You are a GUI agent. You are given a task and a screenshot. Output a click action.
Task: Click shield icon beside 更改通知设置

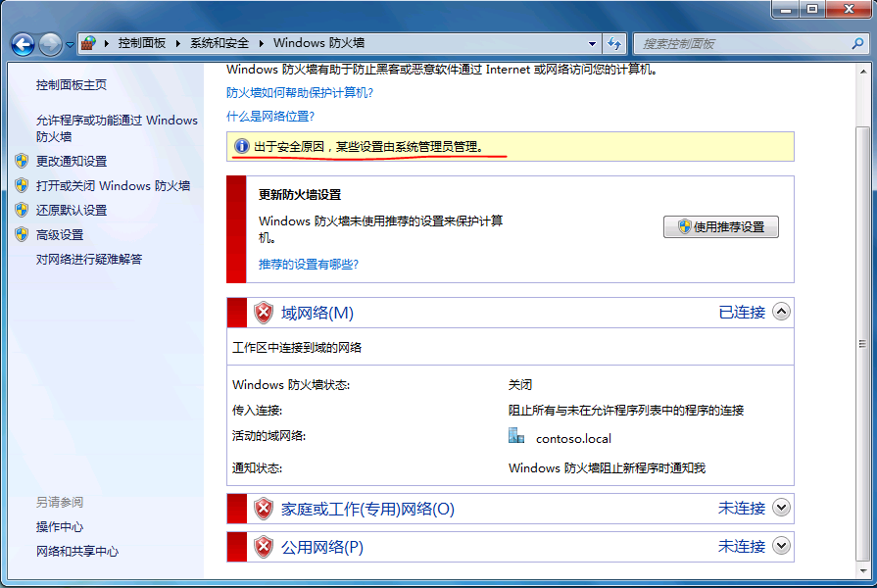click(22, 161)
